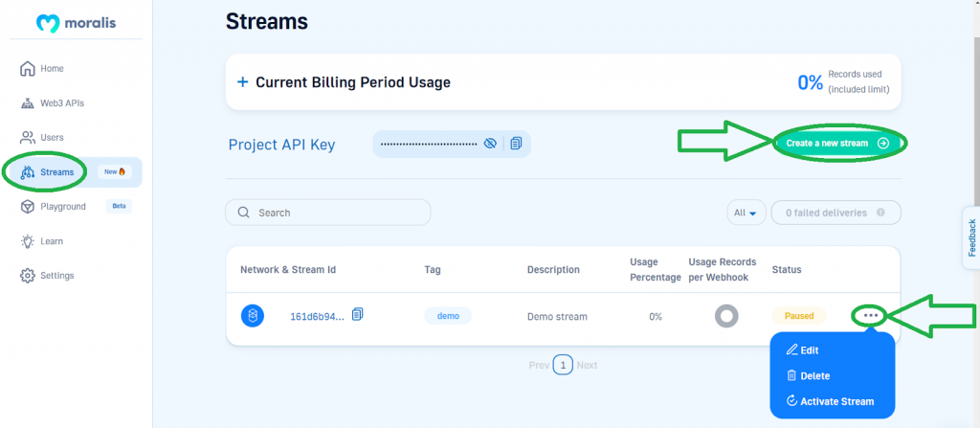Select Edit from the stream menu
The width and height of the screenshot is (980, 428).
[803, 350]
